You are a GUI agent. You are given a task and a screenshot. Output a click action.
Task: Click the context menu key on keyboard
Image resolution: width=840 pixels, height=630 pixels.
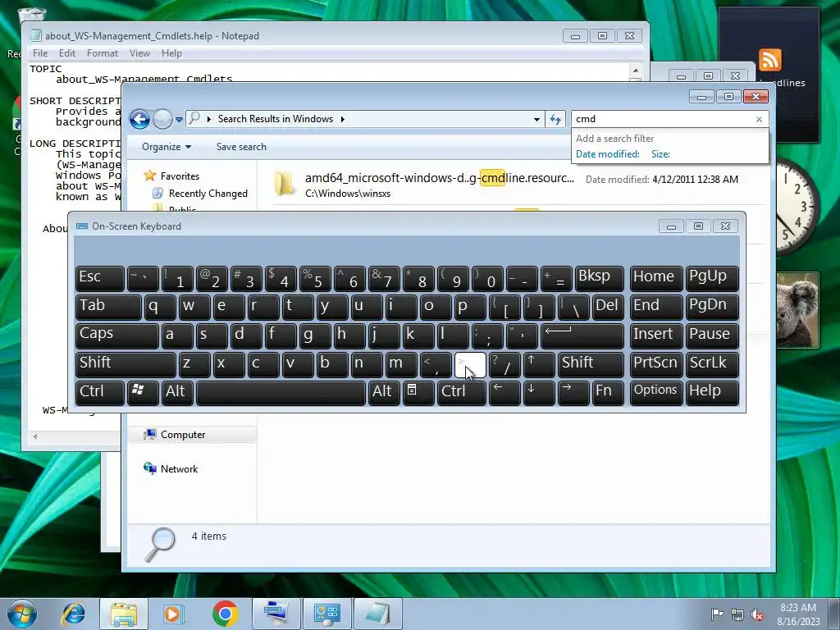(x=418, y=393)
